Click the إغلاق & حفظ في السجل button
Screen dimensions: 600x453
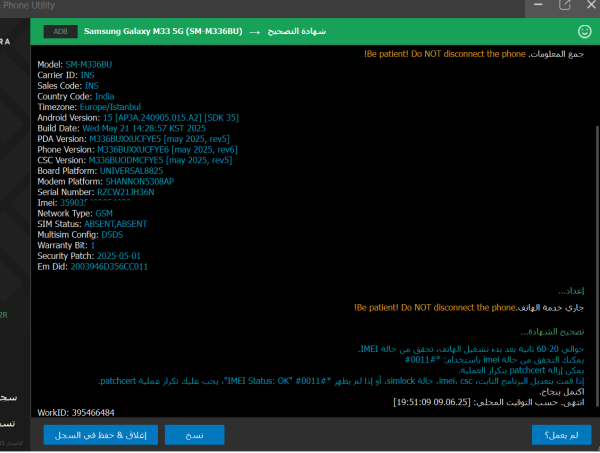point(101,435)
